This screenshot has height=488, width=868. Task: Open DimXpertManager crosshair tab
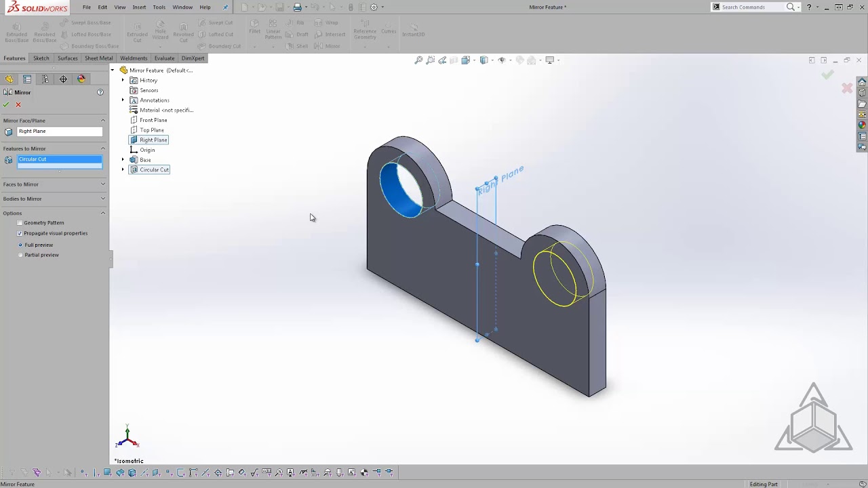63,79
